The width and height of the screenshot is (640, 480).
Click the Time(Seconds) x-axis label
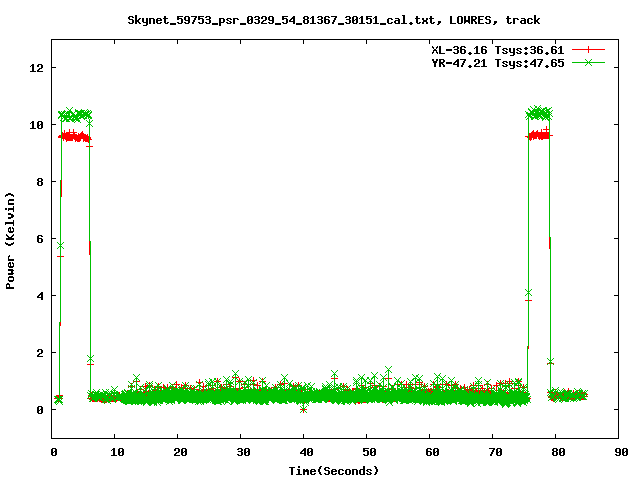[x=333, y=471]
